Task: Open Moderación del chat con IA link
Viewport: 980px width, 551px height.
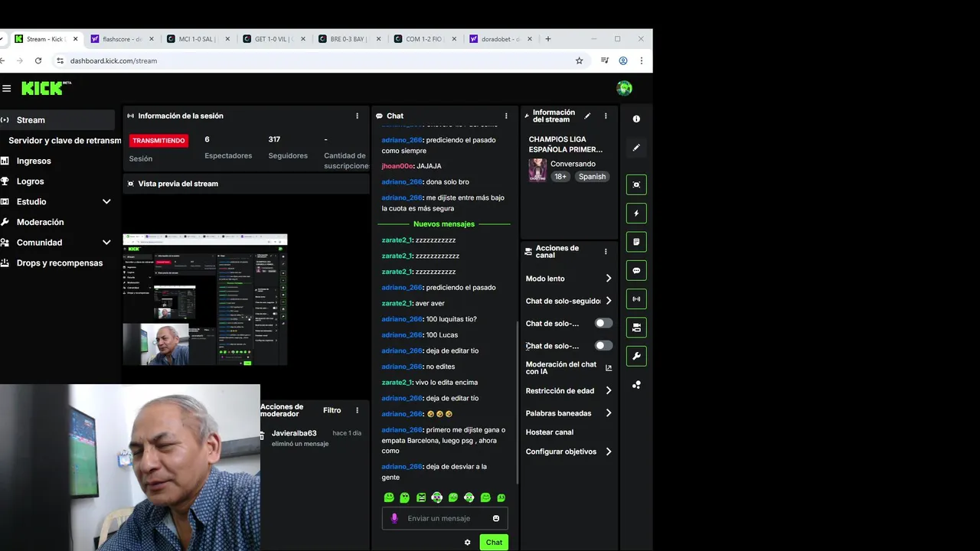Action: coord(569,368)
